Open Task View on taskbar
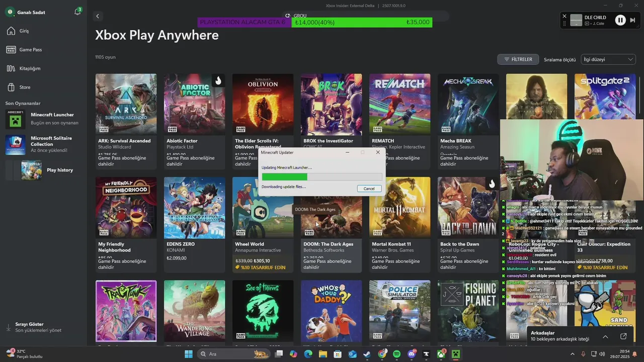This screenshot has width=644, height=362. [x=279, y=354]
